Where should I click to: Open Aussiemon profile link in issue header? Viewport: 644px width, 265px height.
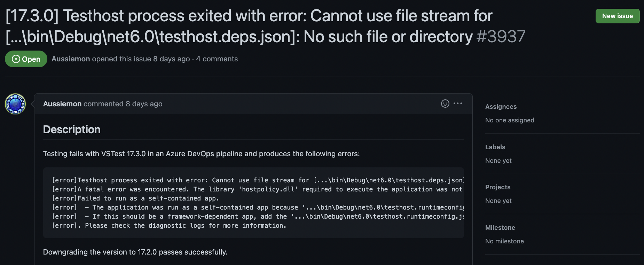(x=71, y=59)
